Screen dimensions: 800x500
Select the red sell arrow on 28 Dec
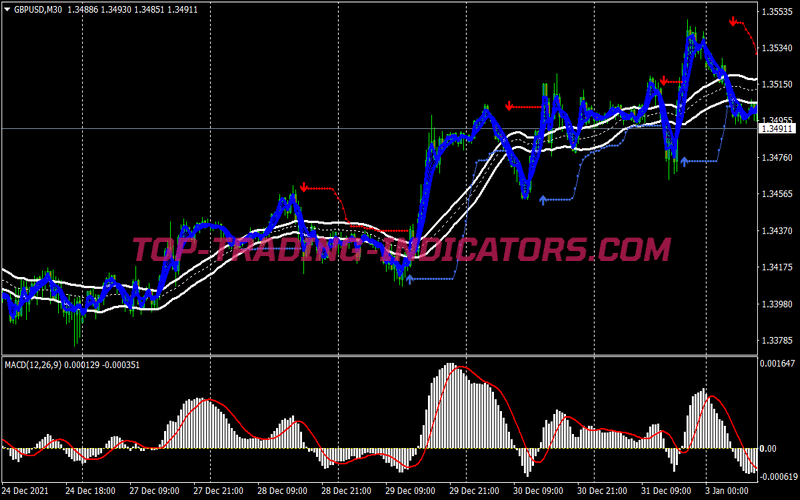[x=304, y=187]
